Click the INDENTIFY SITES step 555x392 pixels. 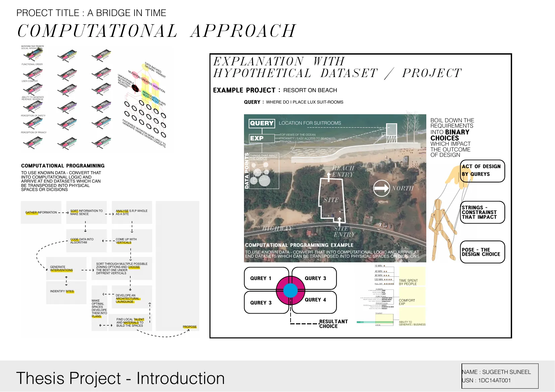[66, 293]
